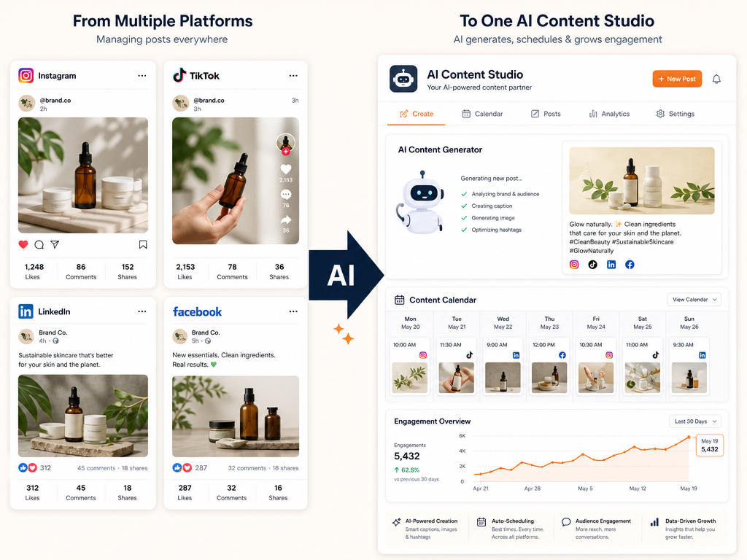Open the LinkedIn card three-dot menu
The width and height of the screenshot is (747, 560).
(x=142, y=311)
